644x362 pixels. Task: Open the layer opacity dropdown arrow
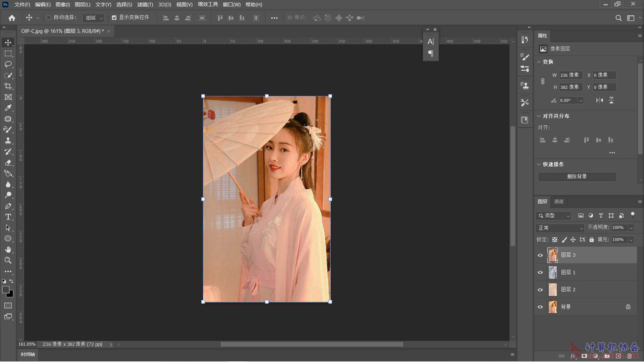pyautogui.click(x=631, y=228)
